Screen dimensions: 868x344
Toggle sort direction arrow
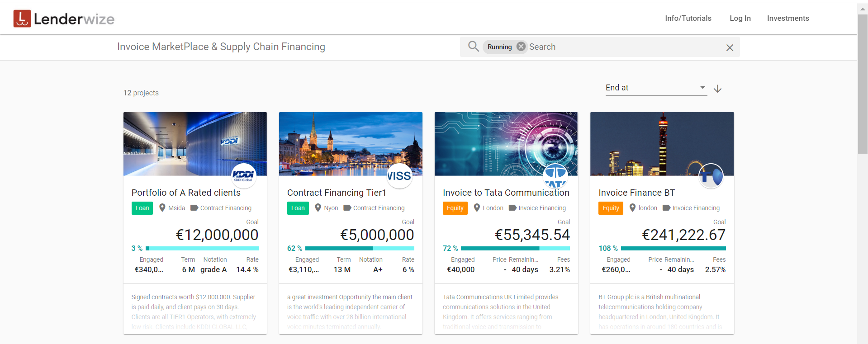click(x=717, y=89)
